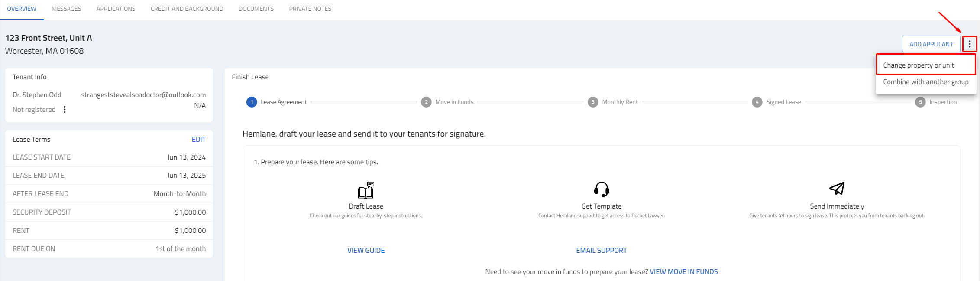
Task: Click the Get Template headset icon
Action: pos(602,190)
